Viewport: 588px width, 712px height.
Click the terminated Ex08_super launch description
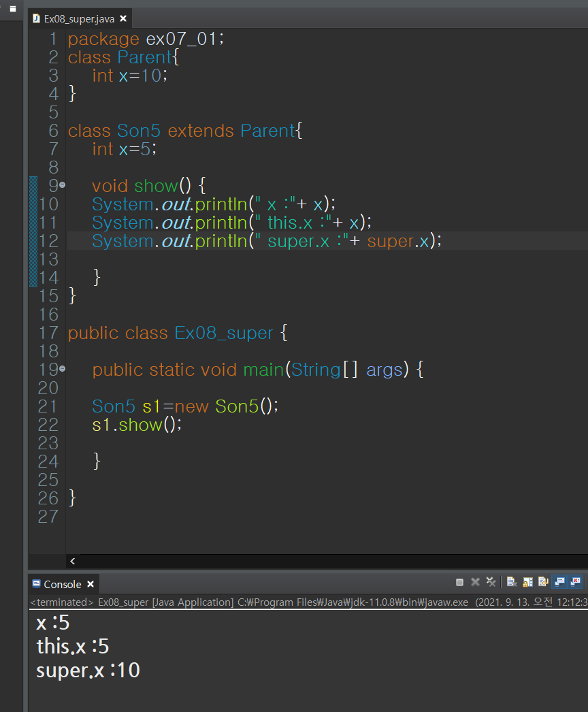[x=308, y=602]
